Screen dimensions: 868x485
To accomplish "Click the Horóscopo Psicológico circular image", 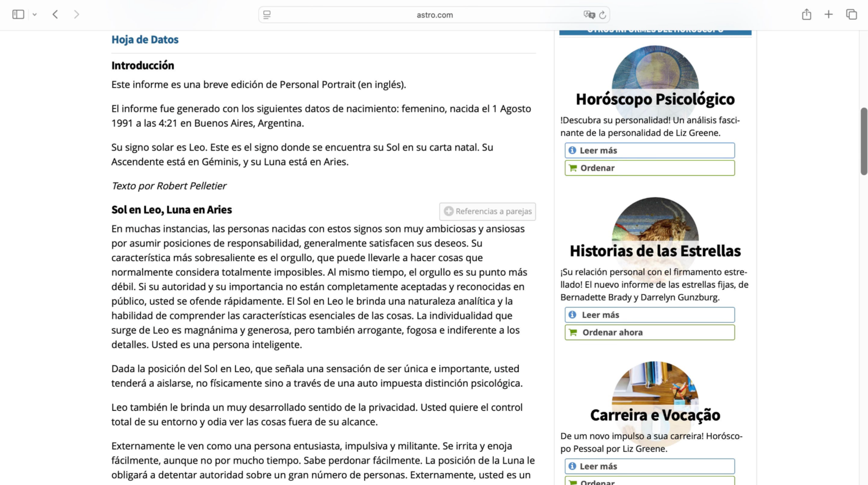I will 655,68.
